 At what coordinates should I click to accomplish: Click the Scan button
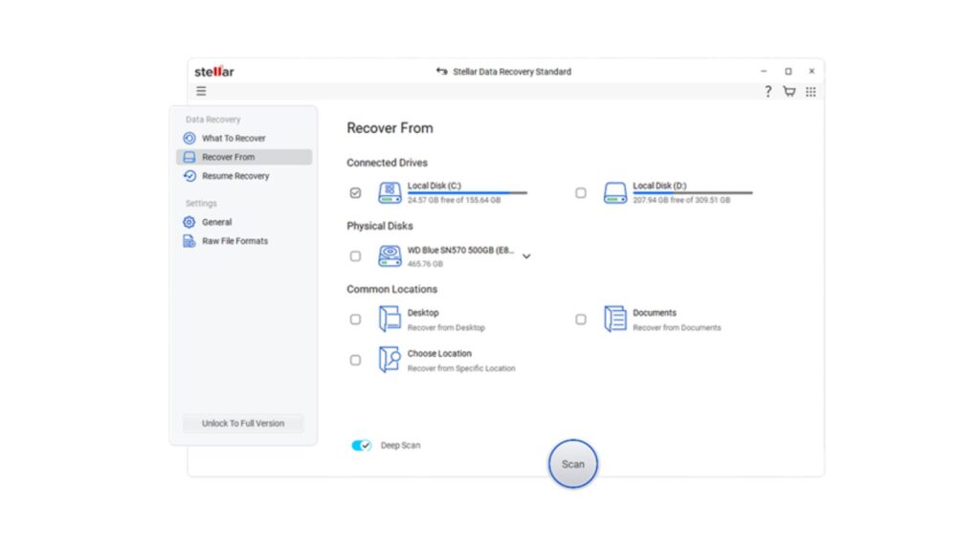point(573,464)
